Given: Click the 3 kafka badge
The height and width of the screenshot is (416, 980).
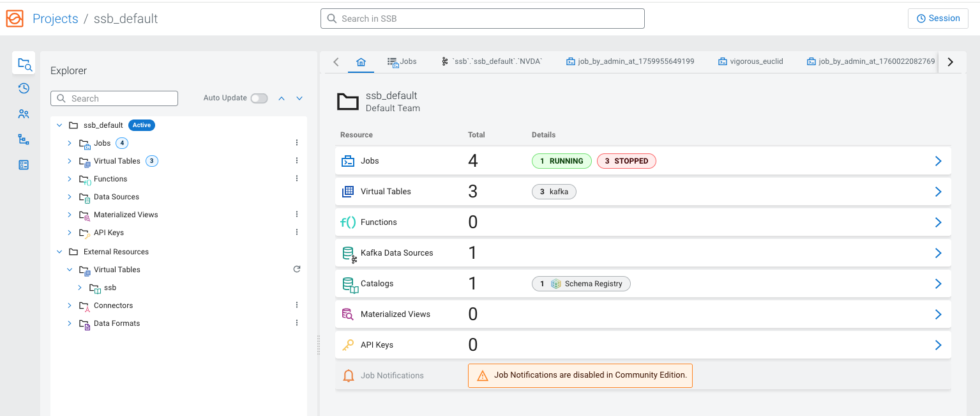Looking at the screenshot, I should tap(554, 192).
